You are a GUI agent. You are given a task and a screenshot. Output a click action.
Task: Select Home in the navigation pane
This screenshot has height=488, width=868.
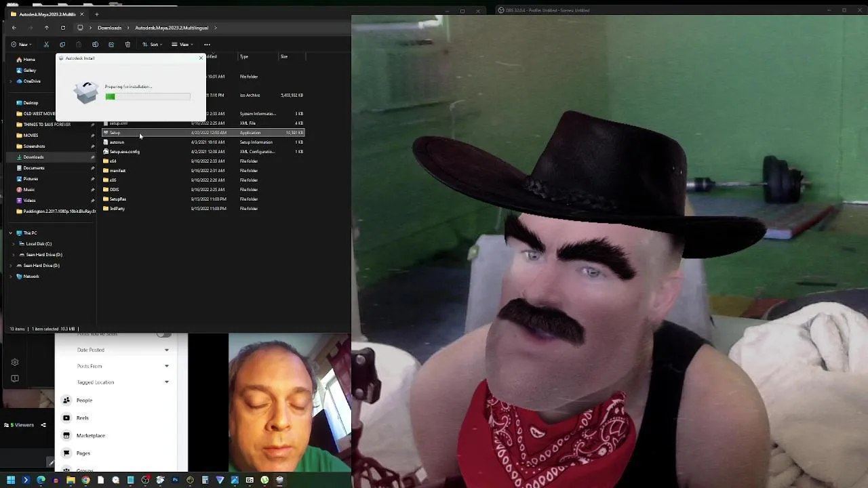point(29,60)
